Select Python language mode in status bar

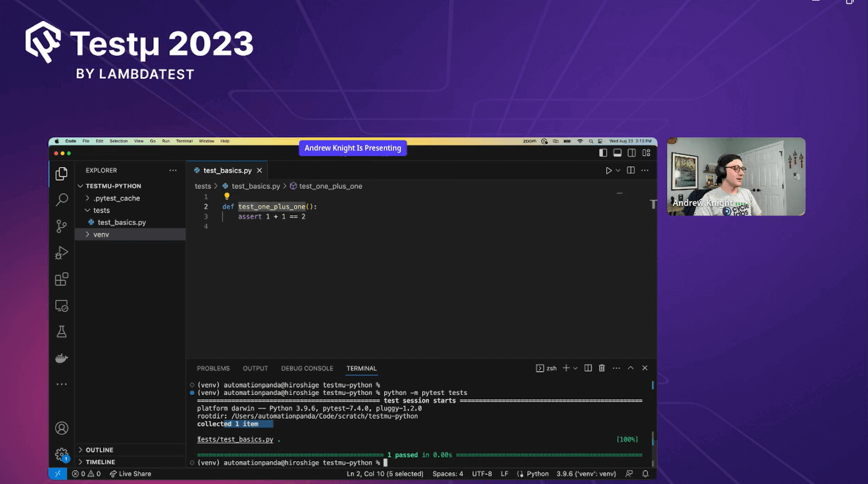point(538,474)
